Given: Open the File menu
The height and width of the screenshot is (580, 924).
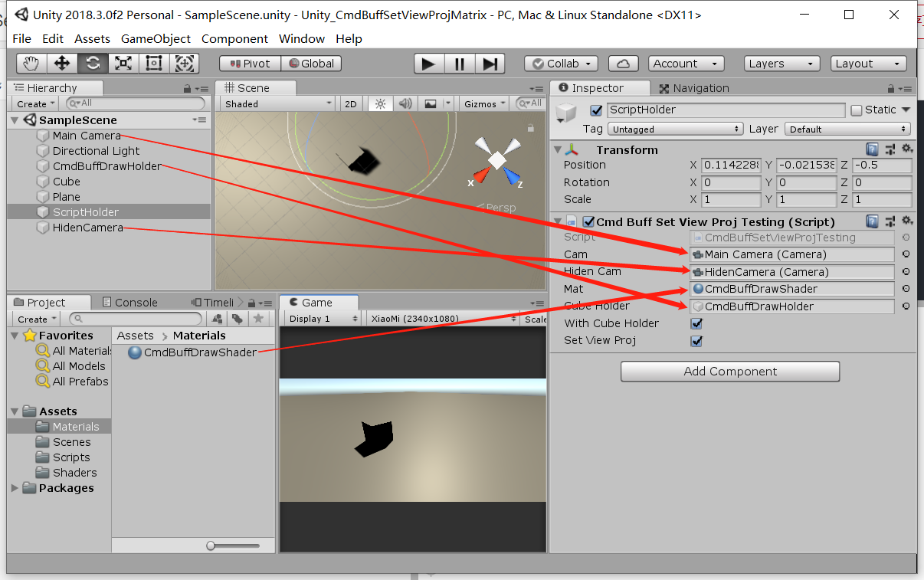Looking at the screenshot, I should (22, 38).
